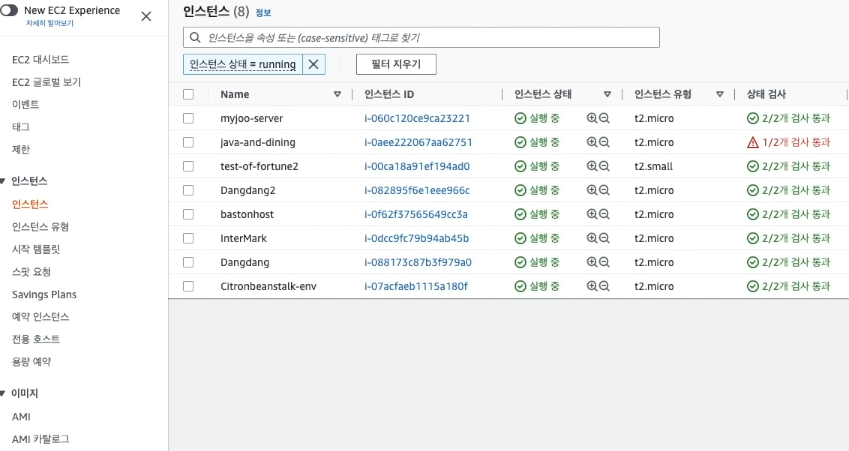This screenshot has width=849, height=451.
Task: Open the 자세히 알아보기 link
Action: coord(50,23)
